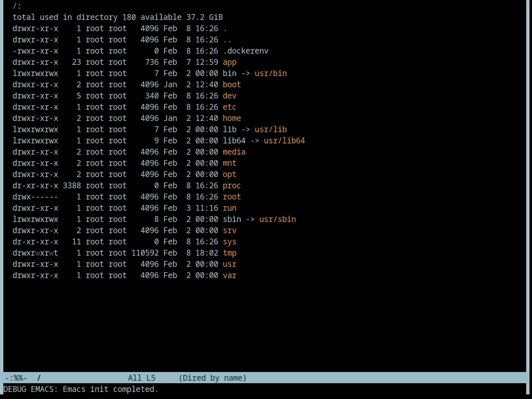This screenshot has width=532, height=399.
Task: Click the mnt directory name
Action: (x=229, y=163)
